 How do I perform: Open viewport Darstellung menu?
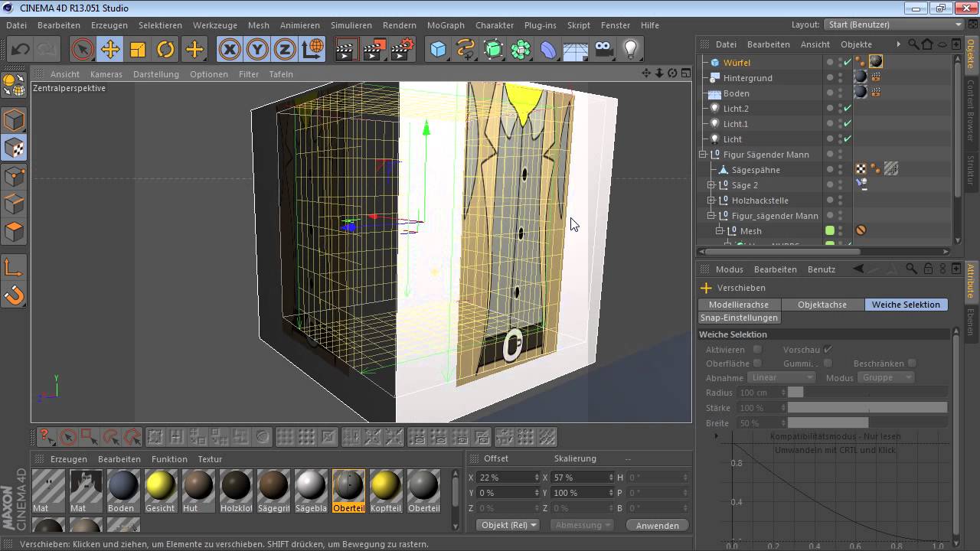(155, 74)
